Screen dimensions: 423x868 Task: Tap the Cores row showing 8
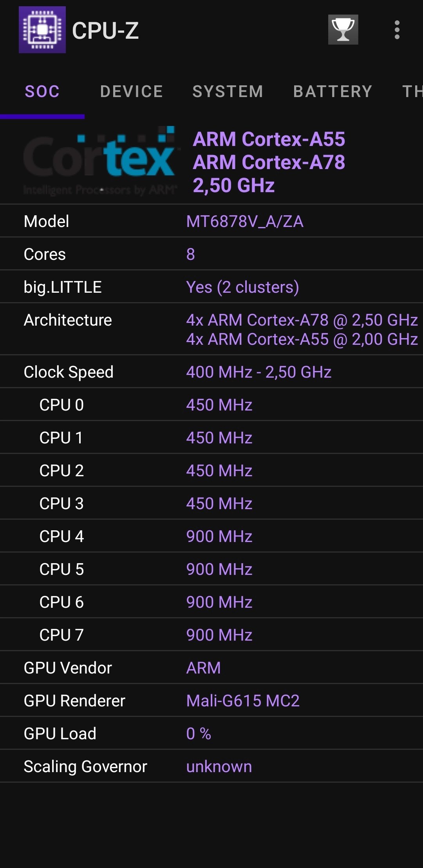(211, 254)
